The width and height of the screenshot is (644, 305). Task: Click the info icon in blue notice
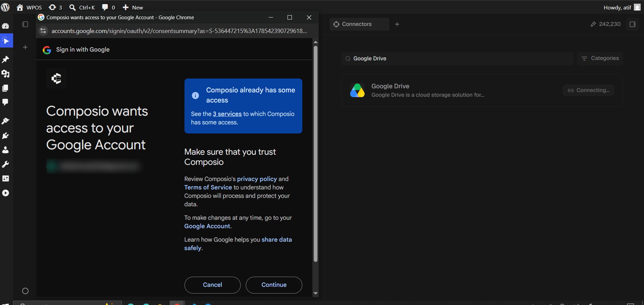195,95
